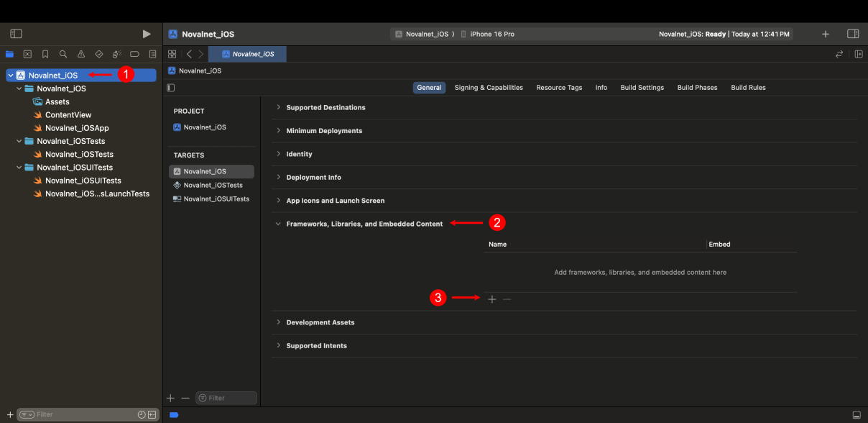The width and height of the screenshot is (868, 423).
Task: Open the related items grid icon
Action: click(x=172, y=54)
